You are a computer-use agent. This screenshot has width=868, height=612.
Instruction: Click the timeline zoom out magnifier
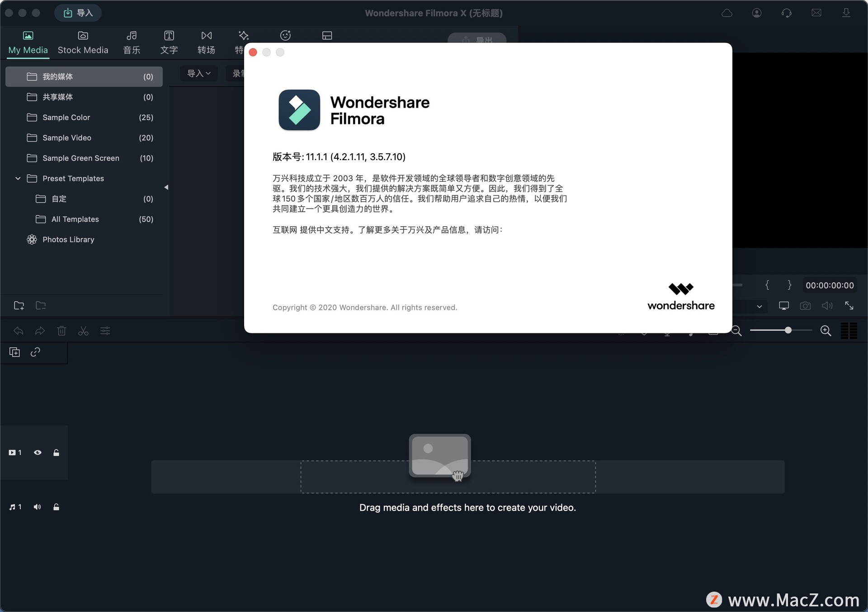click(x=736, y=331)
